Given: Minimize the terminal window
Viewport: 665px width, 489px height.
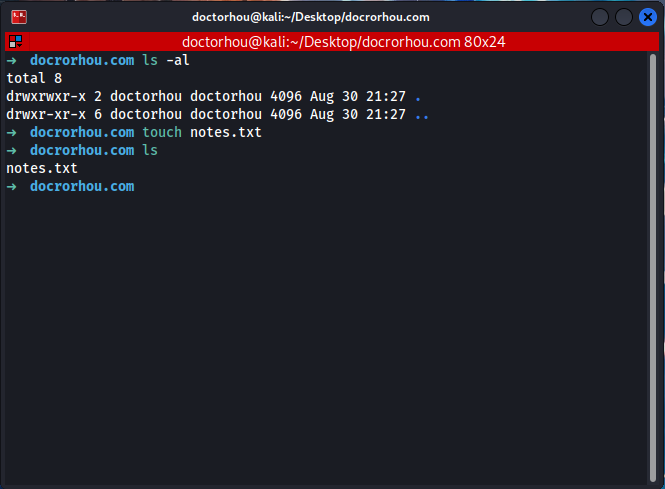Looking at the screenshot, I should coord(600,17).
